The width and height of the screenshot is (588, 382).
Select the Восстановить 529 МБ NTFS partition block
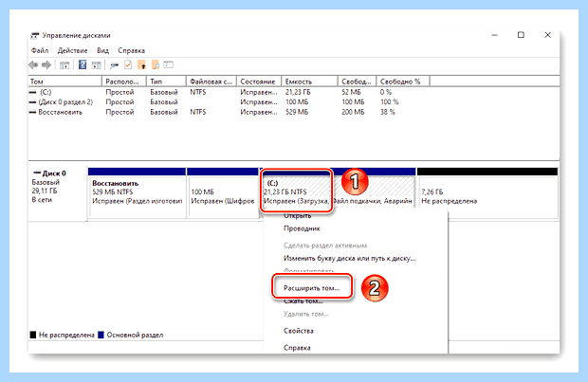[137, 192]
